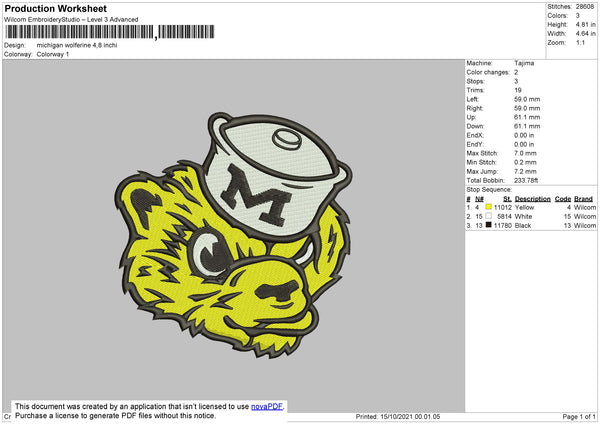Click the 'Yellow' description in row 1
This screenshot has width=600, height=424.
point(524,207)
